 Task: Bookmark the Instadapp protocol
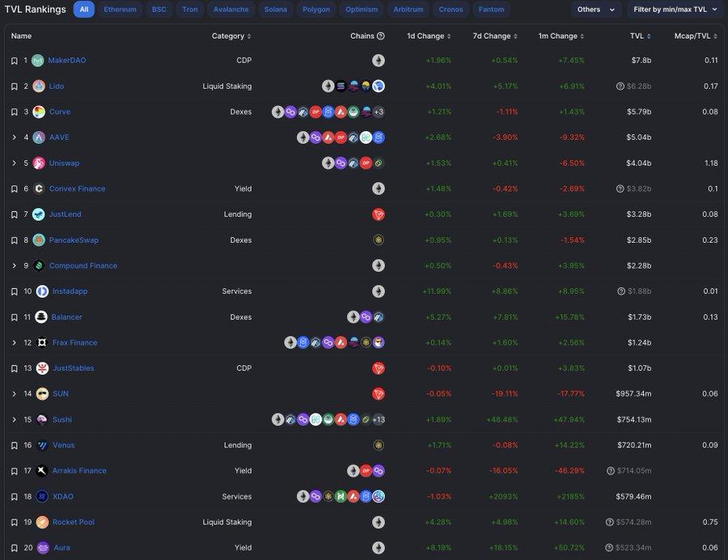click(x=14, y=291)
